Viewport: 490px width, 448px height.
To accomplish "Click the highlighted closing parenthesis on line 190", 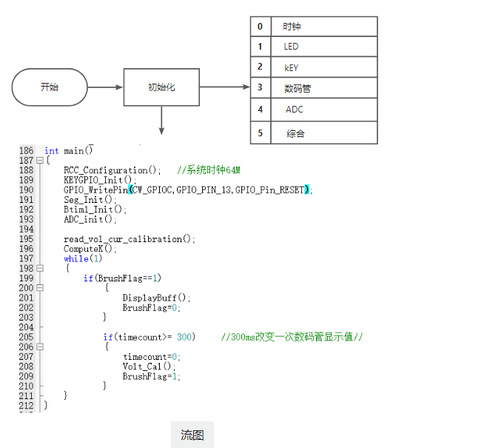I will (307, 190).
